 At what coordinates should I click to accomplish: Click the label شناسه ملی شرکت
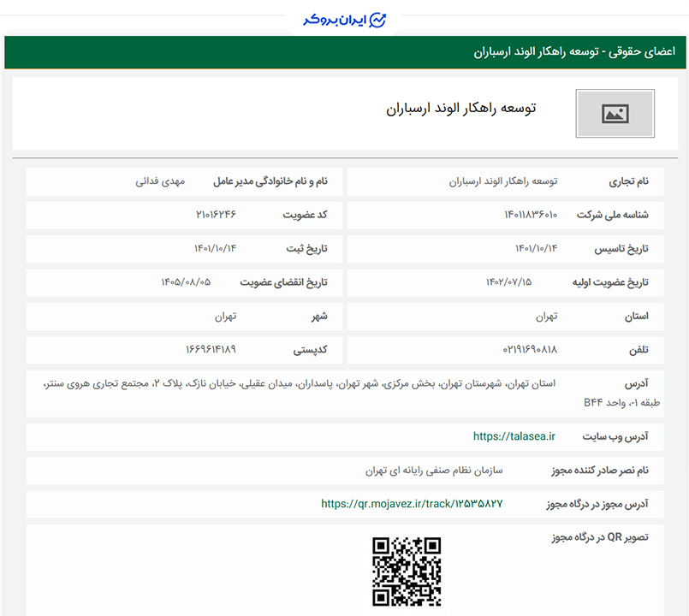[613, 215]
